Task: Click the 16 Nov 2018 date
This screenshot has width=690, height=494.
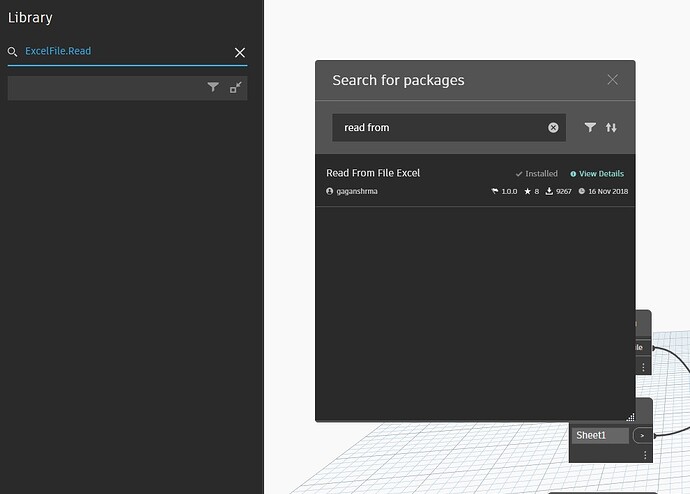Action: (x=608, y=191)
